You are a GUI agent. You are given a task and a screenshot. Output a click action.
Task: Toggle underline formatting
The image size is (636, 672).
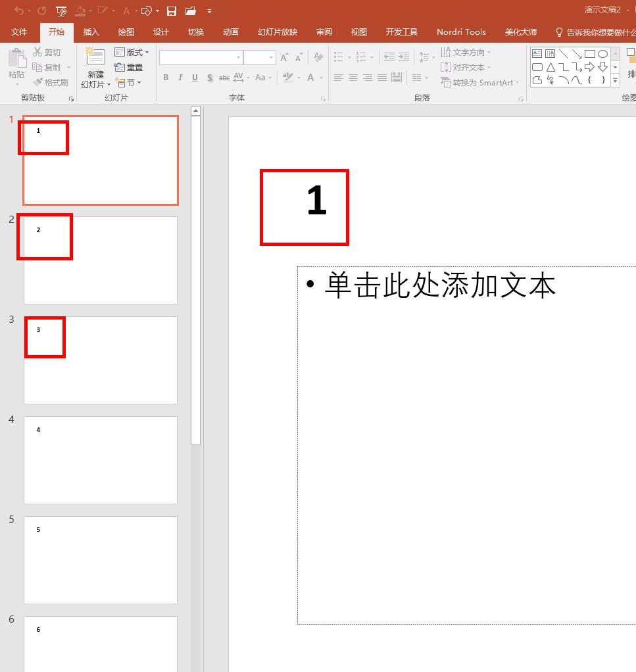[x=194, y=78]
